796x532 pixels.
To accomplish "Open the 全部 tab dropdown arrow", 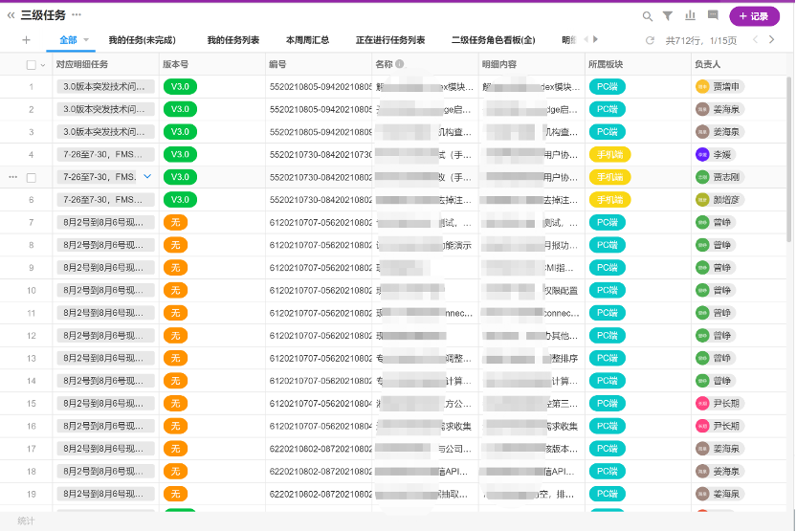I will (87, 40).
